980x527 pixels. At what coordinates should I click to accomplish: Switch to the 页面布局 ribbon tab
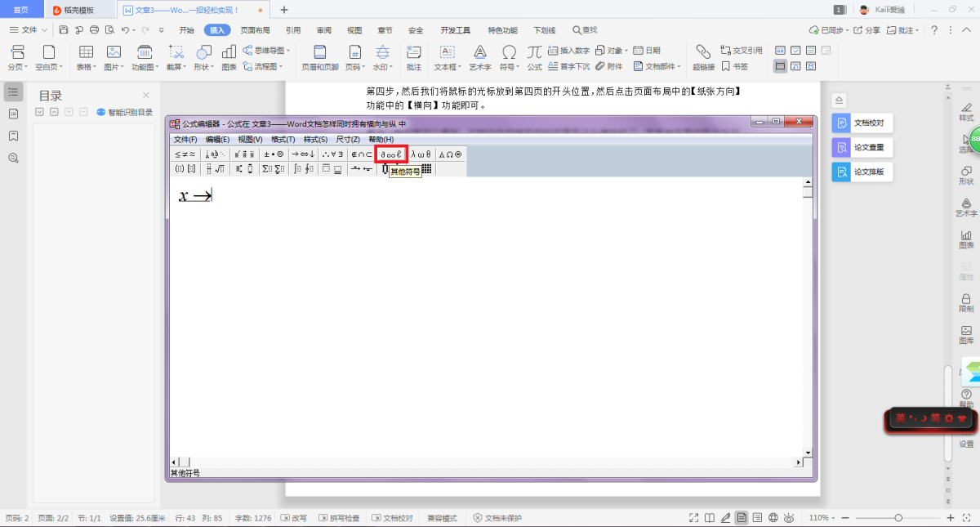click(x=255, y=30)
